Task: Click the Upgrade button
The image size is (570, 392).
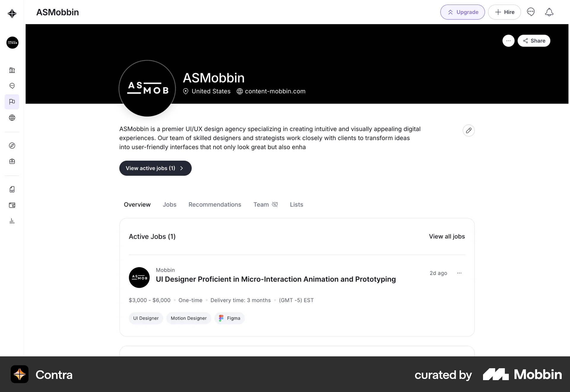Action: (x=462, y=12)
